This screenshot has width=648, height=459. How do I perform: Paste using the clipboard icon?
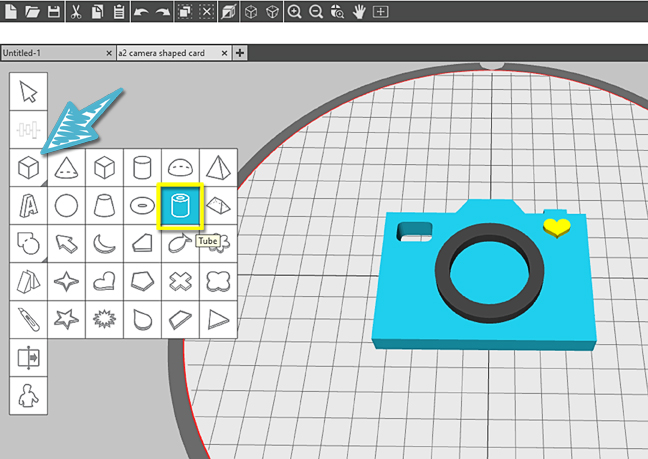[x=119, y=12]
